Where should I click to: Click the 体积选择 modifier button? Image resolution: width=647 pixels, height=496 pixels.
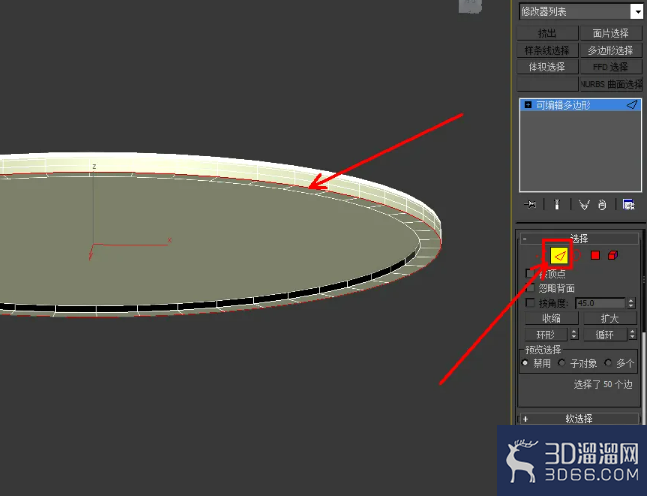(x=548, y=67)
